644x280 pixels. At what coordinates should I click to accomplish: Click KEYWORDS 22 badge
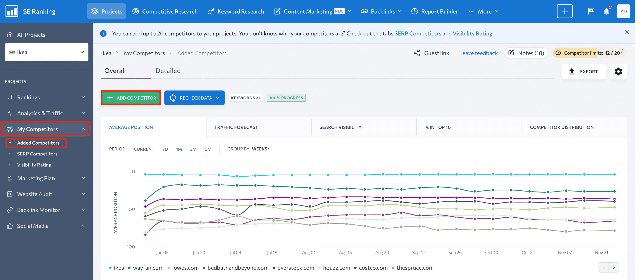(245, 98)
